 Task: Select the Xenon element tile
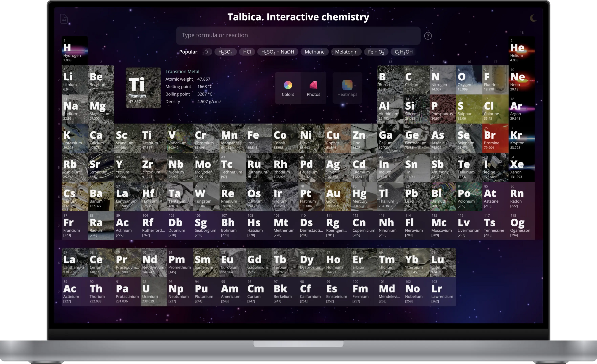(522, 167)
